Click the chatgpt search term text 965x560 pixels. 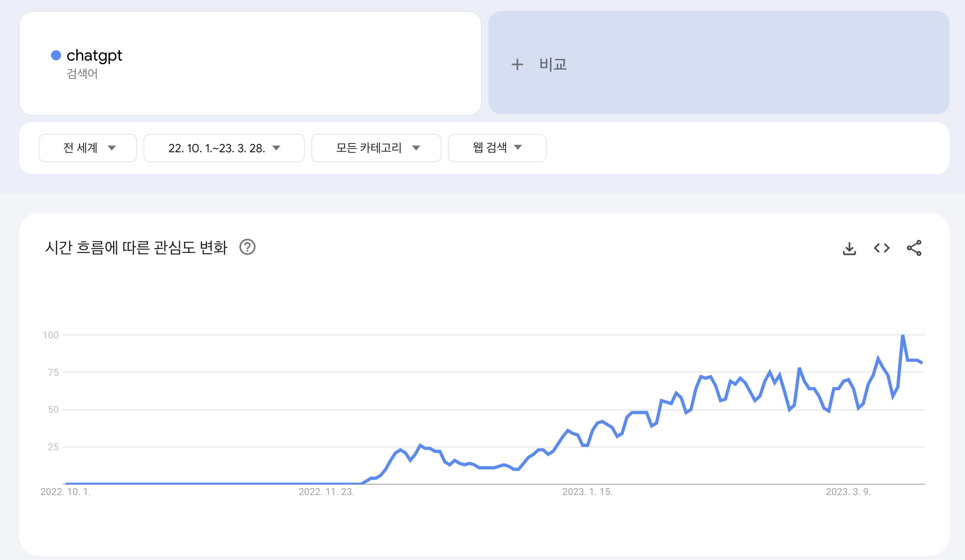click(x=94, y=56)
